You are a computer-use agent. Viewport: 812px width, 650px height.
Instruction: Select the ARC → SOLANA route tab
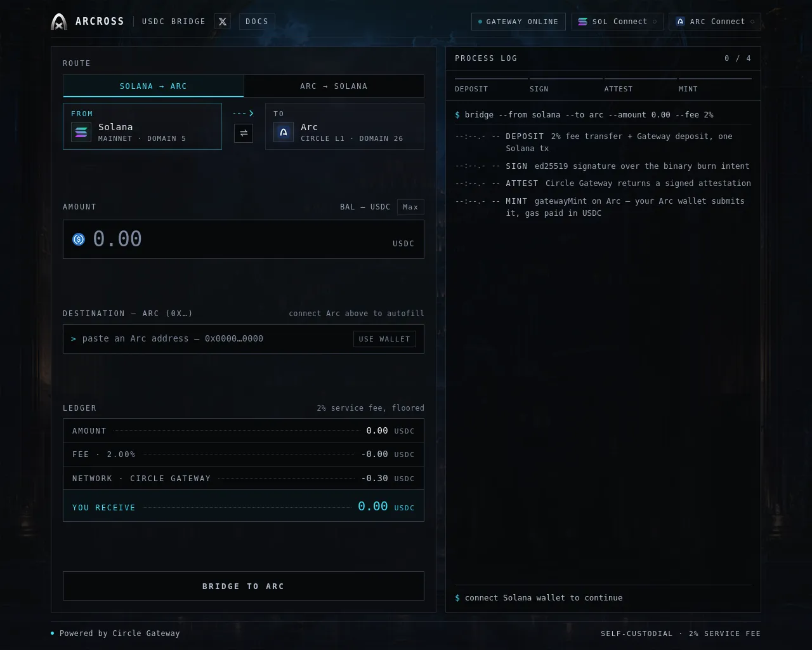pyautogui.click(x=334, y=86)
